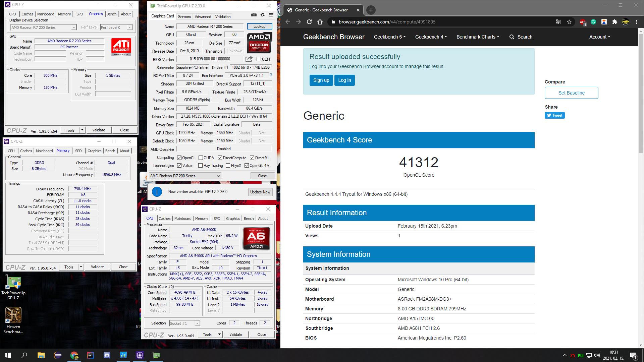Open the Adblock Plus extension icon

583,22
